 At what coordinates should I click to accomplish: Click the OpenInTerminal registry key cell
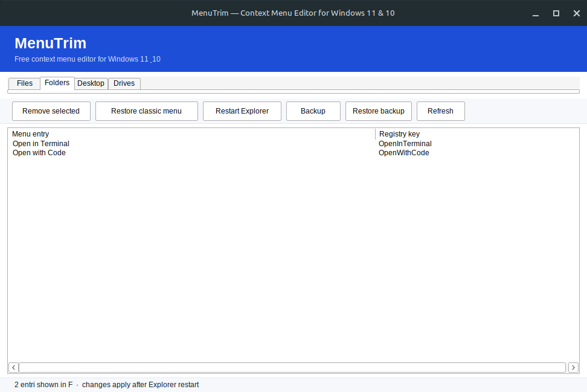pyautogui.click(x=405, y=144)
